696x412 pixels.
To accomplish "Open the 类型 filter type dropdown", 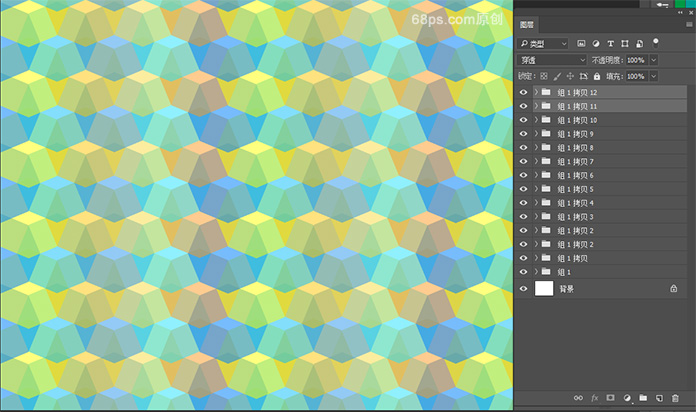I will 543,44.
